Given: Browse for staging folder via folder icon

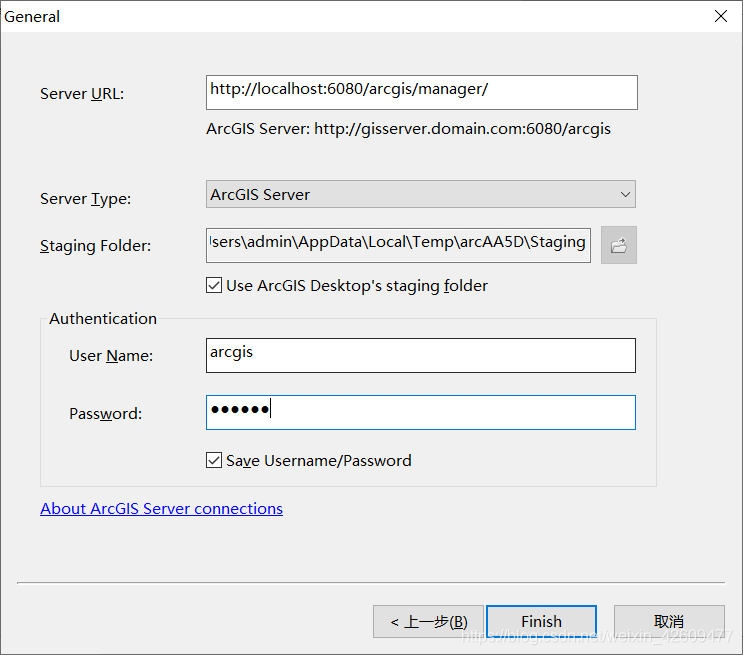Looking at the screenshot, I should pyautogui.click(x=618, y=245).
